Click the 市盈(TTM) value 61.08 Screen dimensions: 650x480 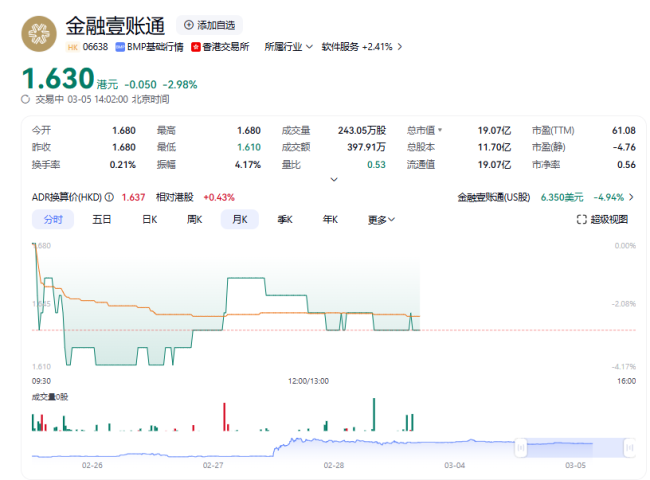(624, 131)
